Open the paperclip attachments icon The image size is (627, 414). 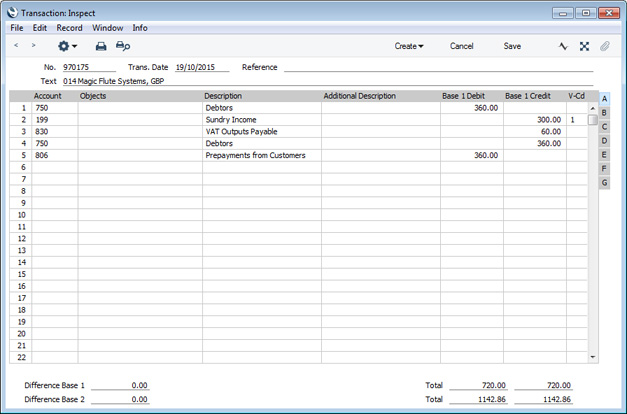point(605,46)
